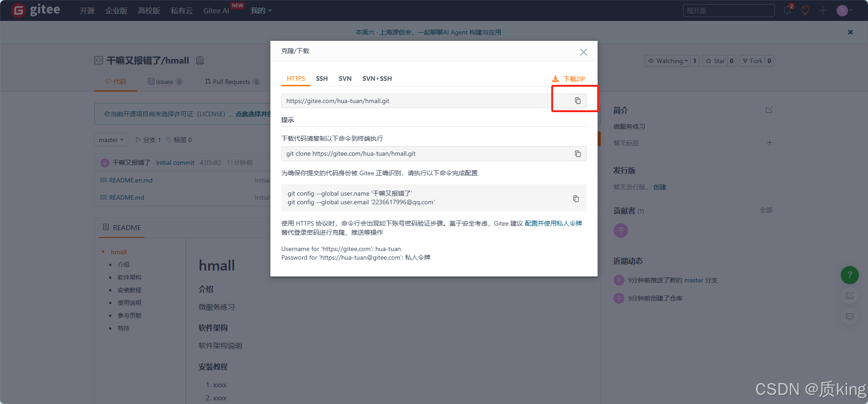The height and width of the screenshot is (404, 868).
Task: Jump to 介绍 section in outline
Action: pyautogui.click(x=124, y=265)
